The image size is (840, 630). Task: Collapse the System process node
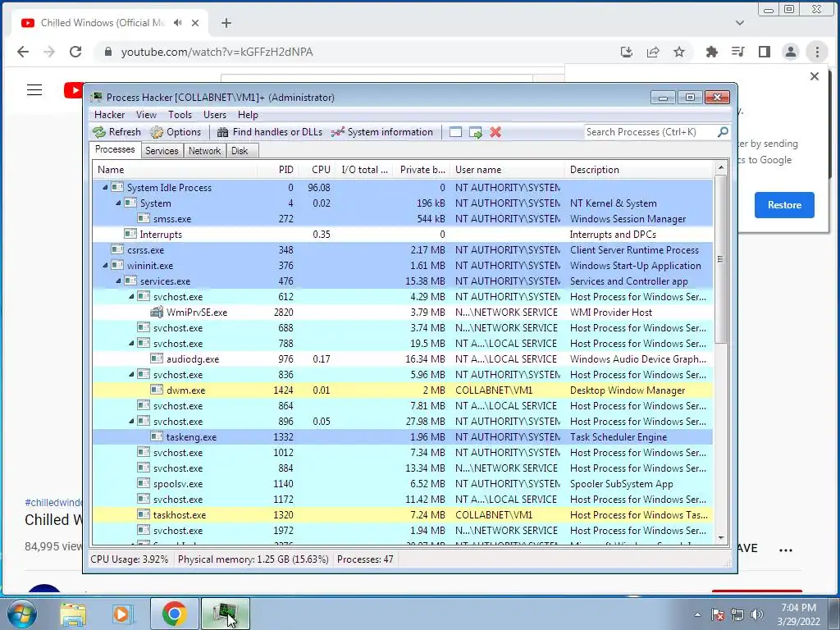pyautogui.click(x=118, y=203)
